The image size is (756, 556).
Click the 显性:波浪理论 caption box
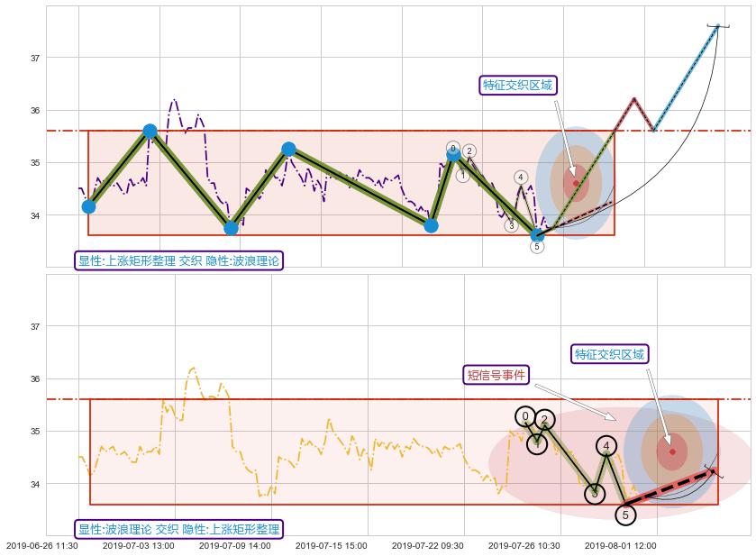click(178, 529)
